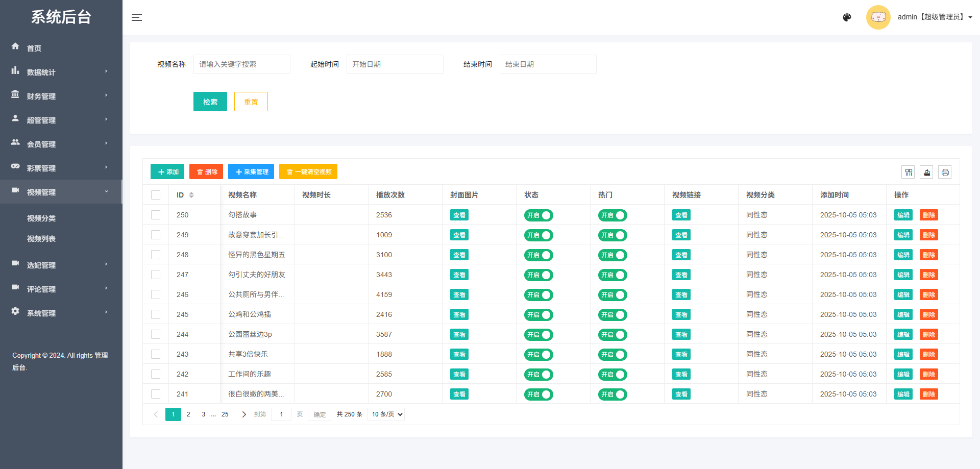Image resolution: width=980 pixels, height=469 pixels.
Task: Open the 10 条/页 page size dropdown
Action: (386, 414)
